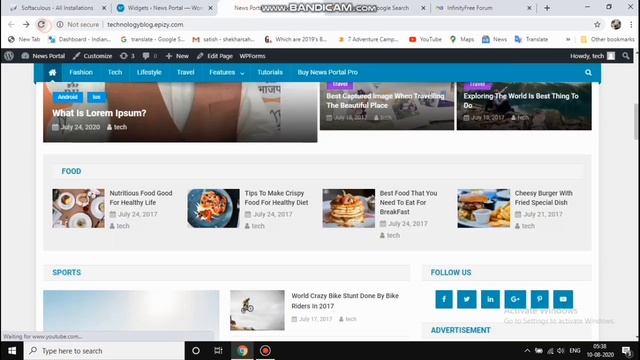Show hidden system tray icons
Screen dimensions: 640x360
[x=527, y=351]
